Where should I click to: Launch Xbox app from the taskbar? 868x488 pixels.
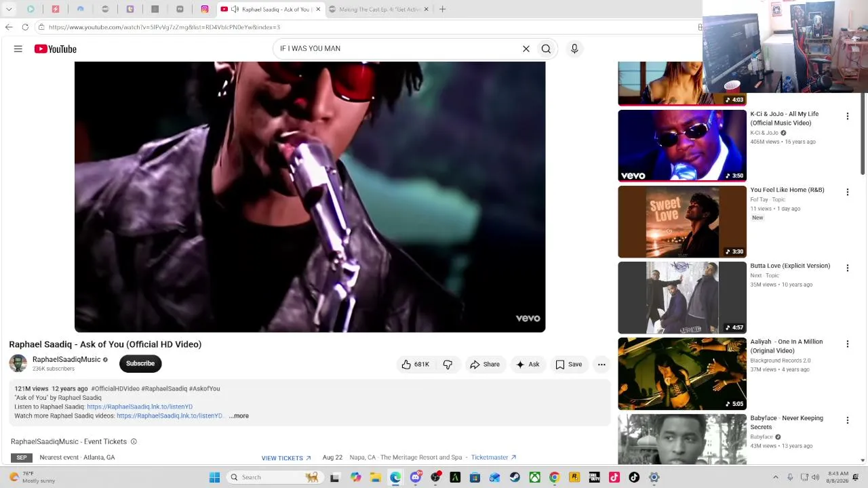535,477
